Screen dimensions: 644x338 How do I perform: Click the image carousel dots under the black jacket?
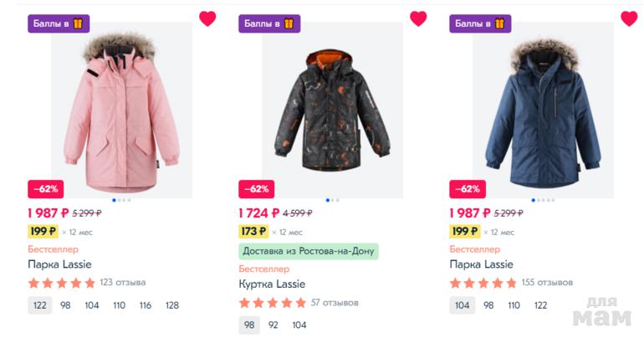(332, 201)
